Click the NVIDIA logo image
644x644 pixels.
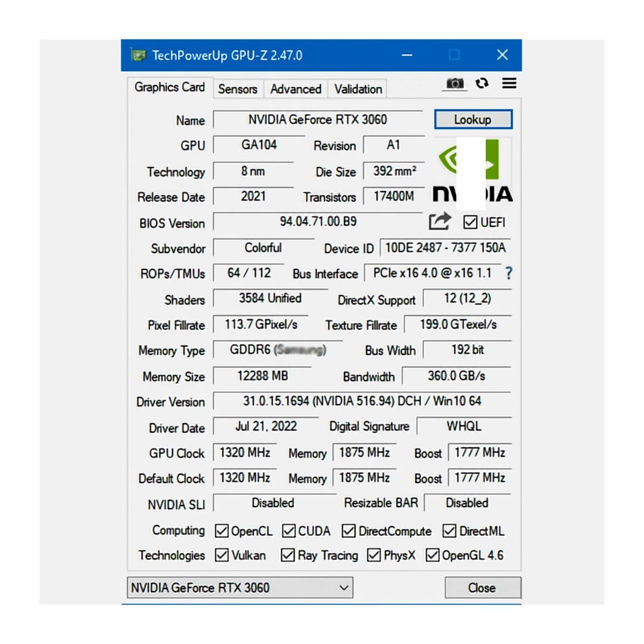pos(473,171)
